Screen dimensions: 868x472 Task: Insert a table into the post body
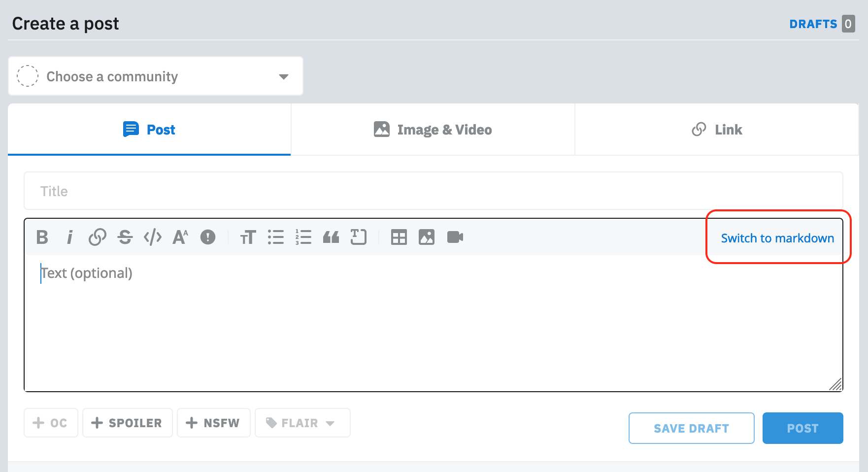[x=399, y=237]
